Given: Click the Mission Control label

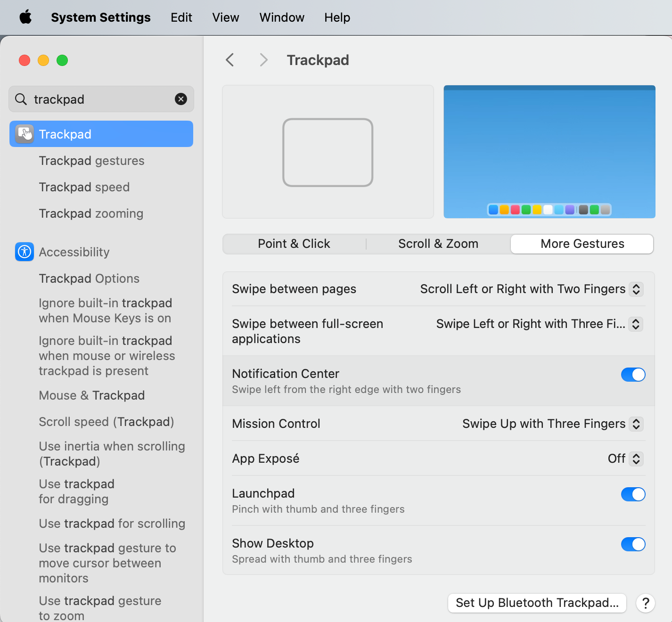Looking at the screenshot, I should click(276, 424).
